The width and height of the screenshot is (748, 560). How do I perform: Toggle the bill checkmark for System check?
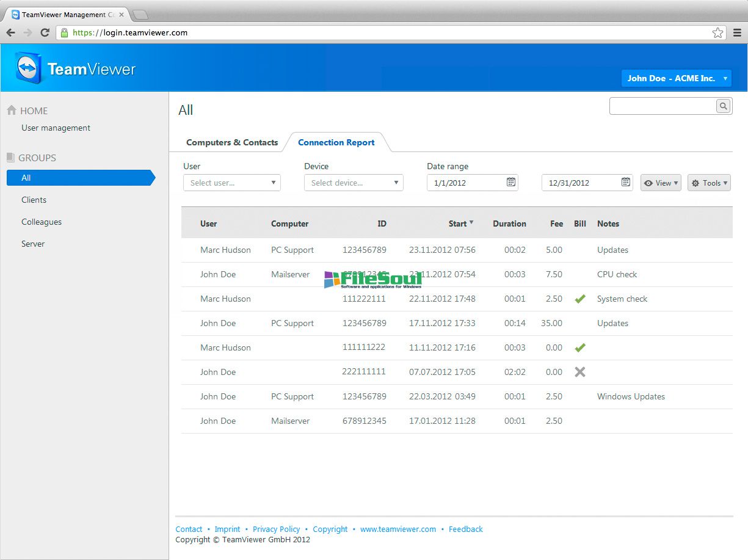pyautogui.click(x=580, y=299)
